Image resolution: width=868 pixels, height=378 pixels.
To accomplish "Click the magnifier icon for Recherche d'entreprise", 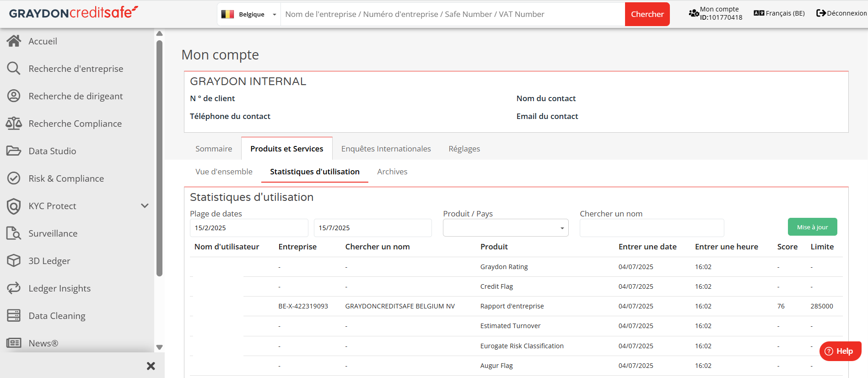I will (x=14, y=69).
